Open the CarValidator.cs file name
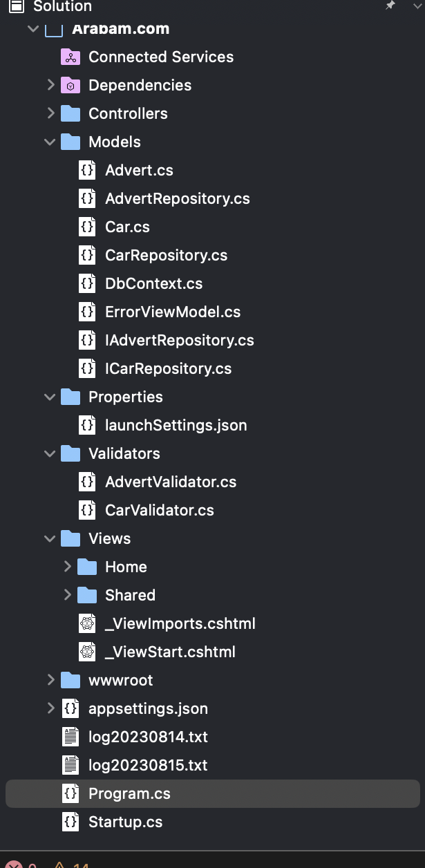This screenshot has height=868, width=425. click(160, 510)
